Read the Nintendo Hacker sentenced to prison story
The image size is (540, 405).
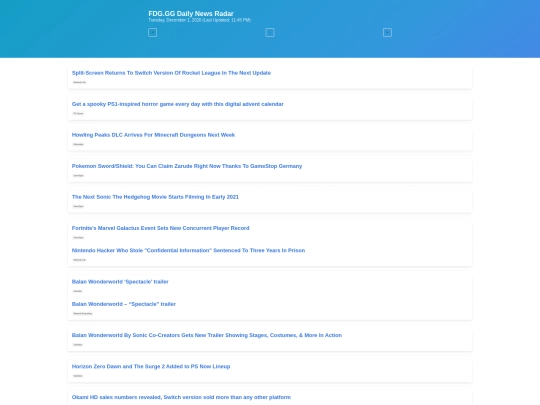coord(188,250)
